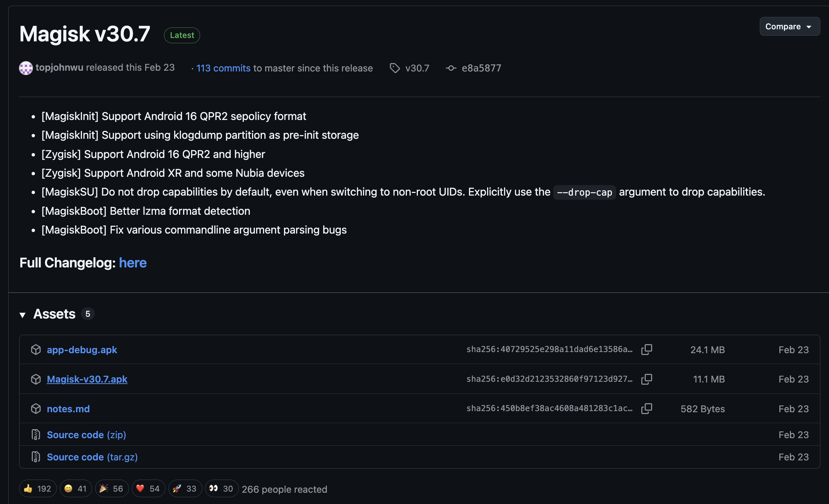Toggle hooray party reaction 56
Viewport: 829px width, 504px height.
click(112, 489)
